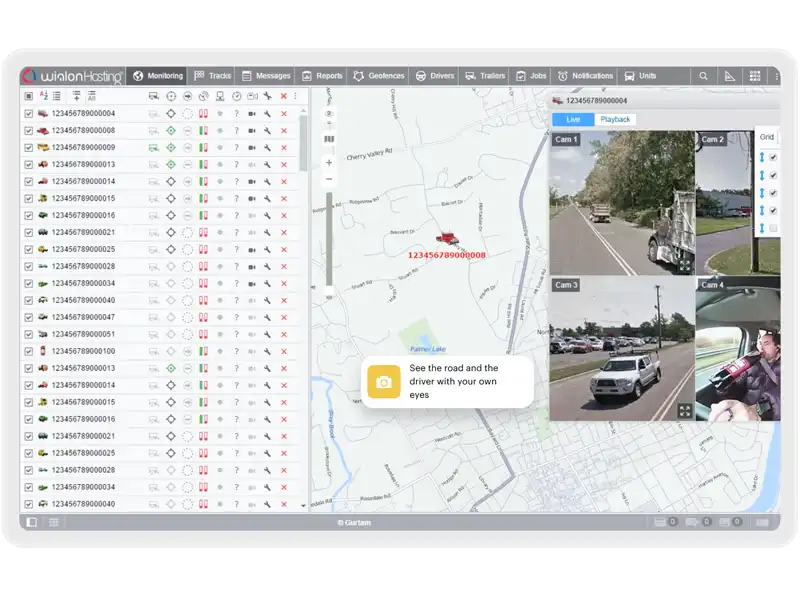
Task: Open the top bar overflow three-dot menu
Action: coord(777,76)
